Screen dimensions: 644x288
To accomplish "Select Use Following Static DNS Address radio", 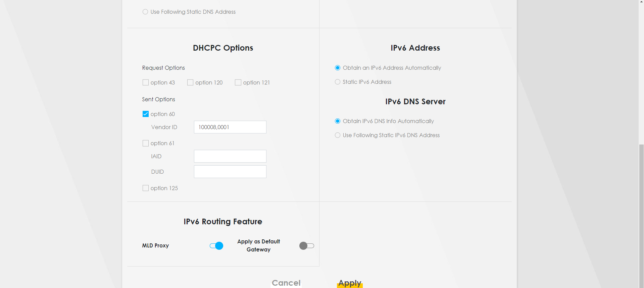I will click(145, 12).
